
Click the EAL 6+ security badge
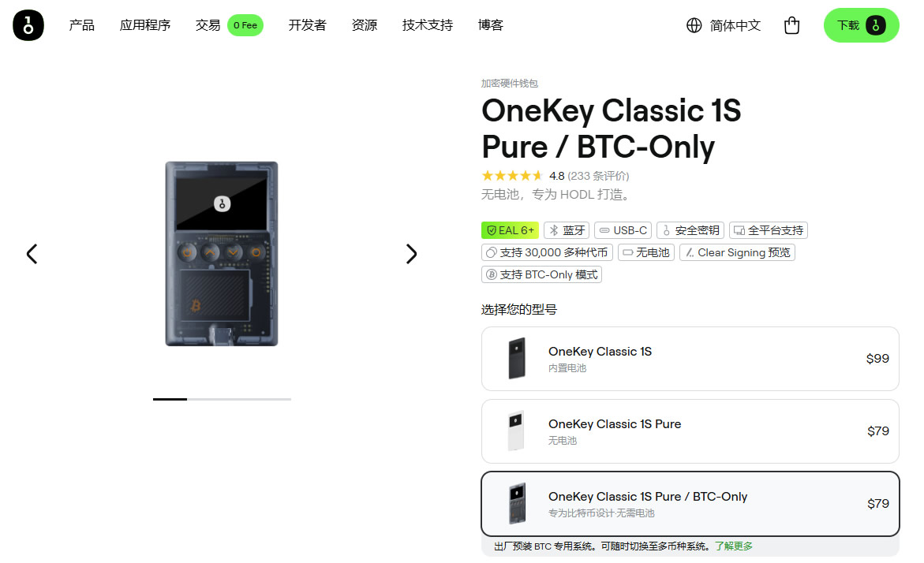(510, 229)
